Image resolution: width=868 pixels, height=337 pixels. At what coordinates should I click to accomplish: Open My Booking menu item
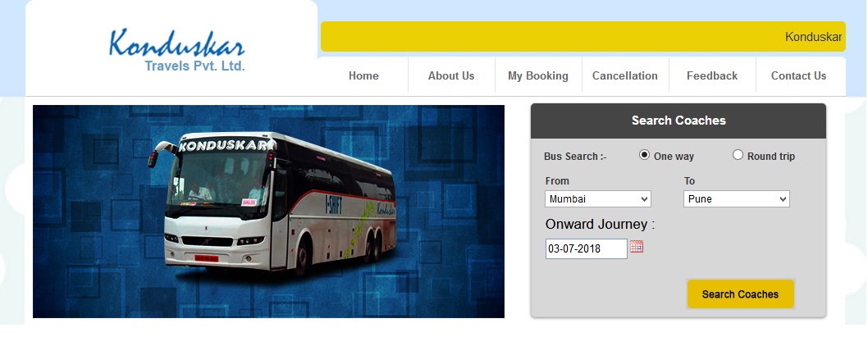point(538,75)
